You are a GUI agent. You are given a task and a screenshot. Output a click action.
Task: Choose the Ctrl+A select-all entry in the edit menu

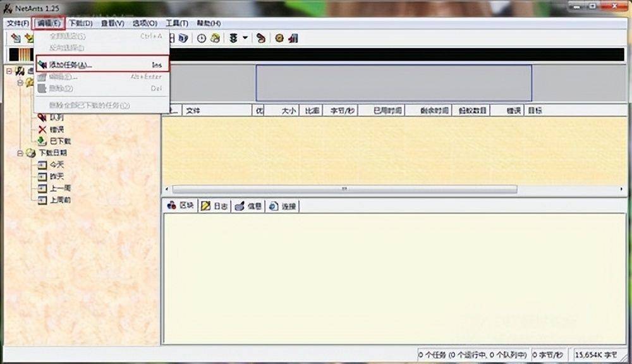(102, 36)
